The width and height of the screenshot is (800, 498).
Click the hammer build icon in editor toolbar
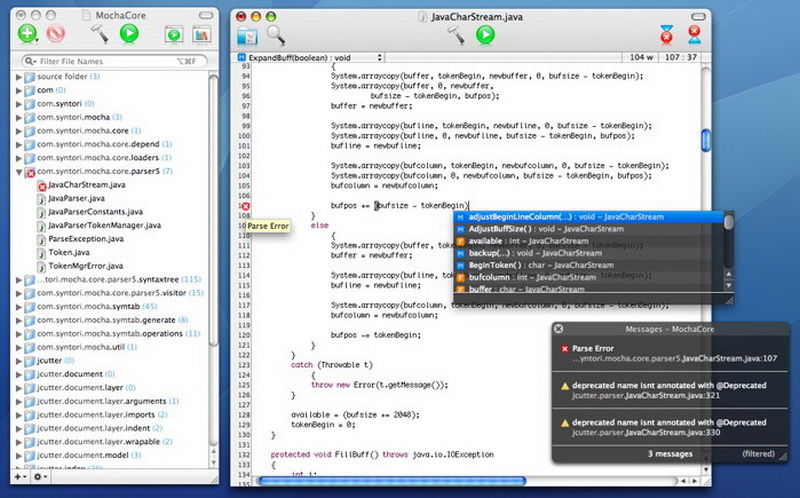pos(456,35)
